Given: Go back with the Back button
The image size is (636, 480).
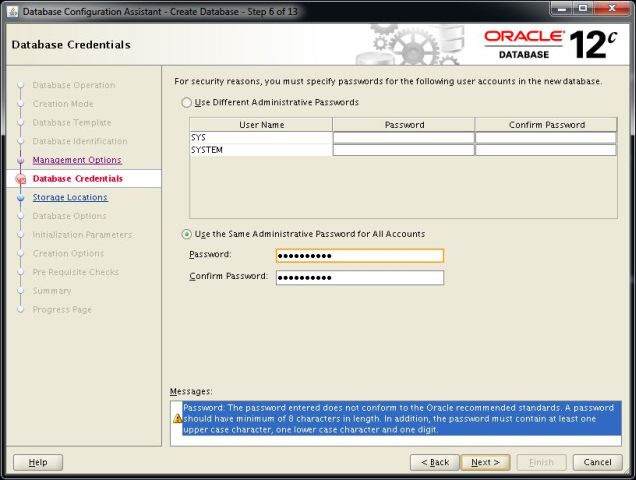Looking at the screenshot, I should 435,463.
